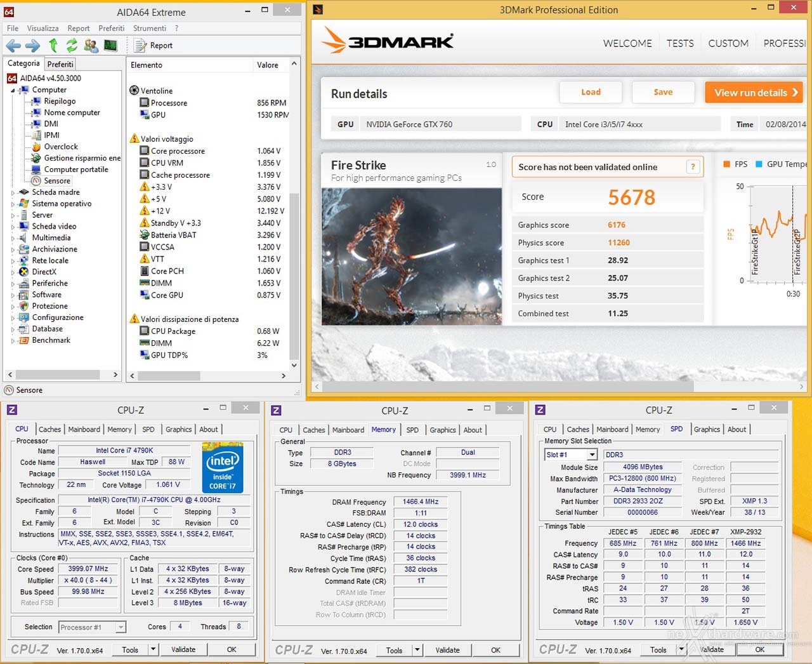Image resolution: width=812 pixels, height=664 pixels.
Task: Open the Visualizza menu
Action: (43, 29)
